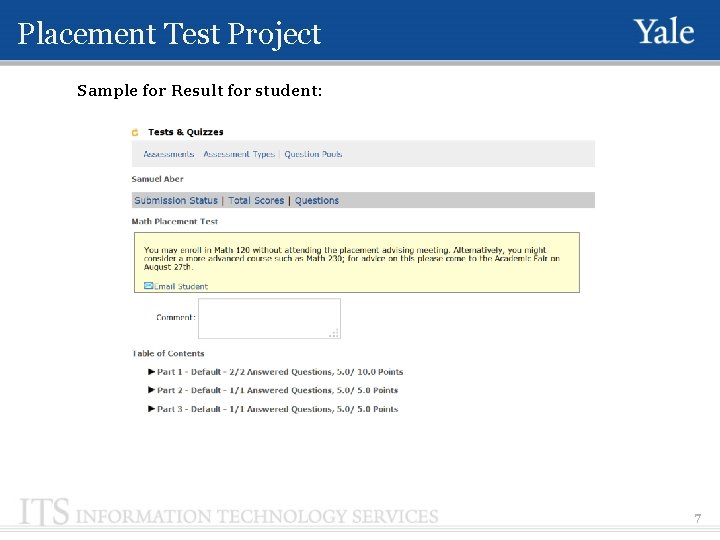Open the Total Scores view
Screen dimensions: 720x540
click(256, 201)
